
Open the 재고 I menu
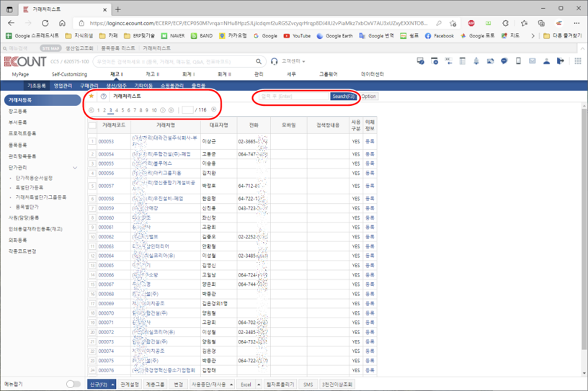[116, 74]
